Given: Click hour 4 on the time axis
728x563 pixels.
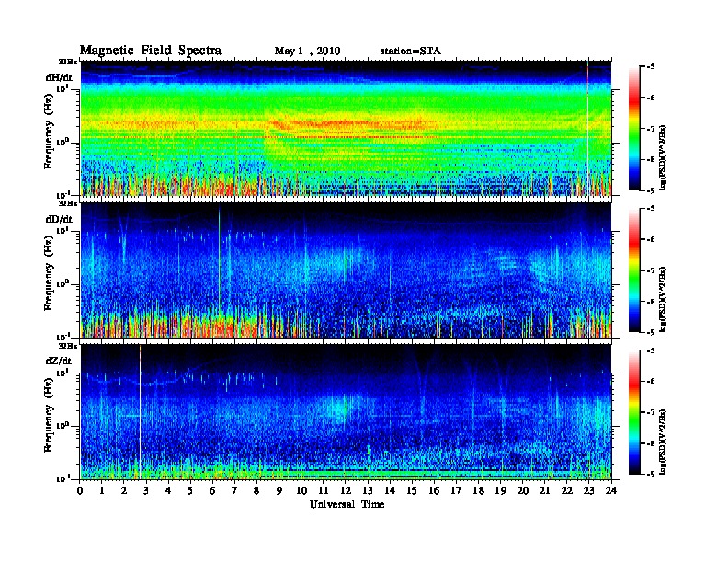Looking at the screenshot, I should 168,491.
